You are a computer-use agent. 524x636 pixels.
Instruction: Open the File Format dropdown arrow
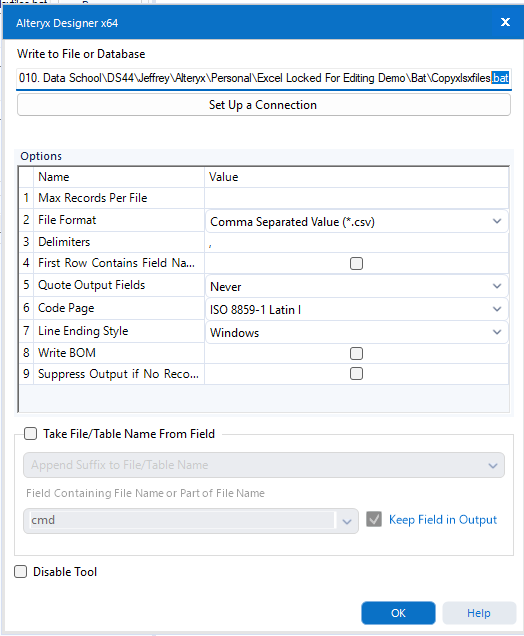pyautogui.click(x=497, y=221)
